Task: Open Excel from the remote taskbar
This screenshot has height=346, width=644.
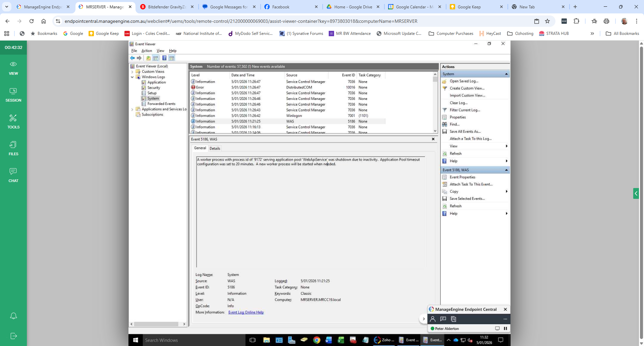Action: click(x=341, y=340)
